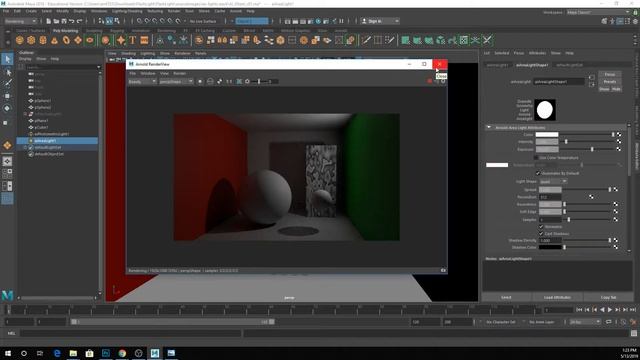Click the New scene icon
This screenshot has width=640, height=360.
coord(49,21)
